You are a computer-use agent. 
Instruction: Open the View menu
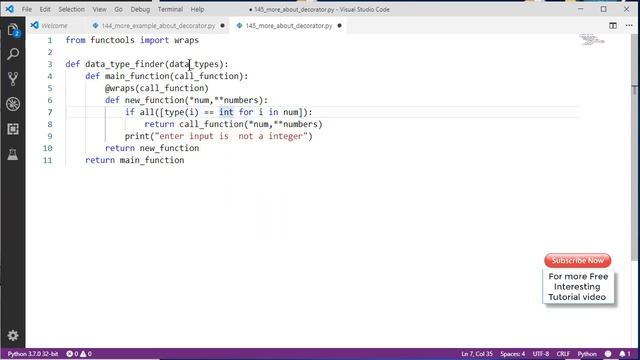99,9
